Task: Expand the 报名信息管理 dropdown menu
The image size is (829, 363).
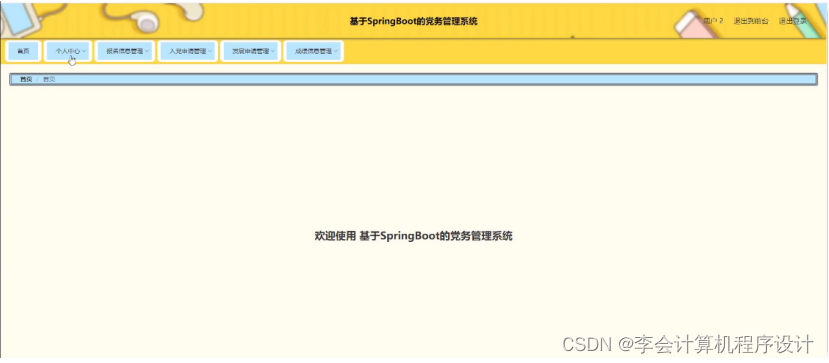Action: pyautogui.click(x=125, y=51)
